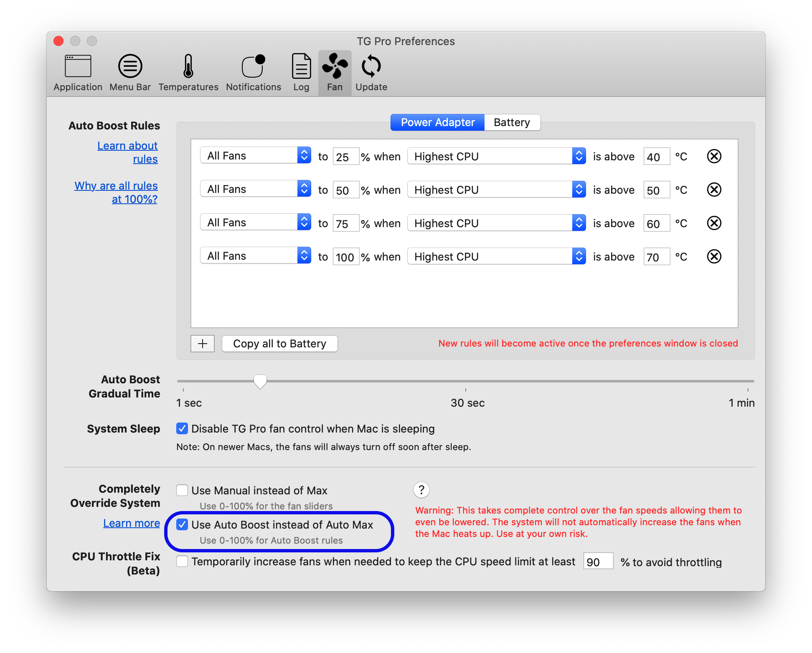The width and height of the screenshot is (812, 653).
Task: Select the Fan preferences icon
Action: tap(334, 72)
